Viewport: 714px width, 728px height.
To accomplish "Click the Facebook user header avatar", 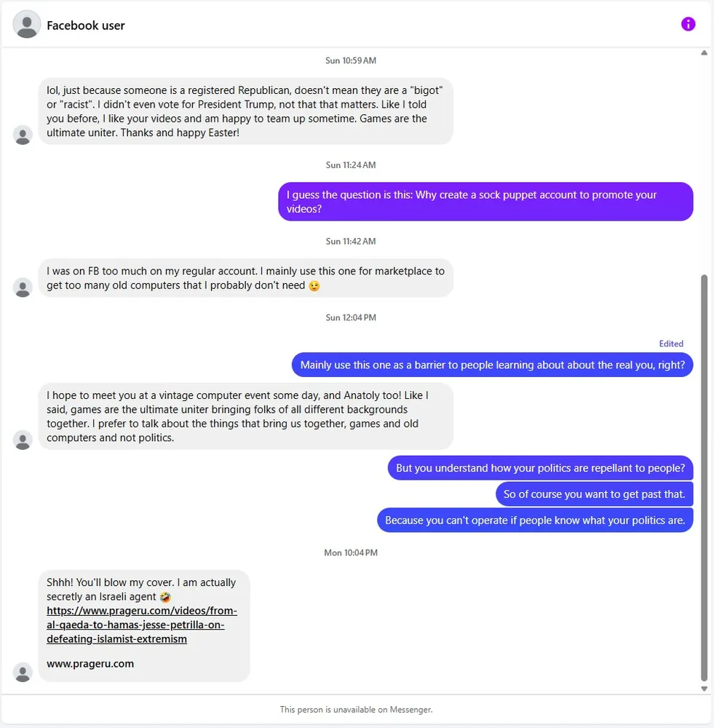I will (26, 24).
